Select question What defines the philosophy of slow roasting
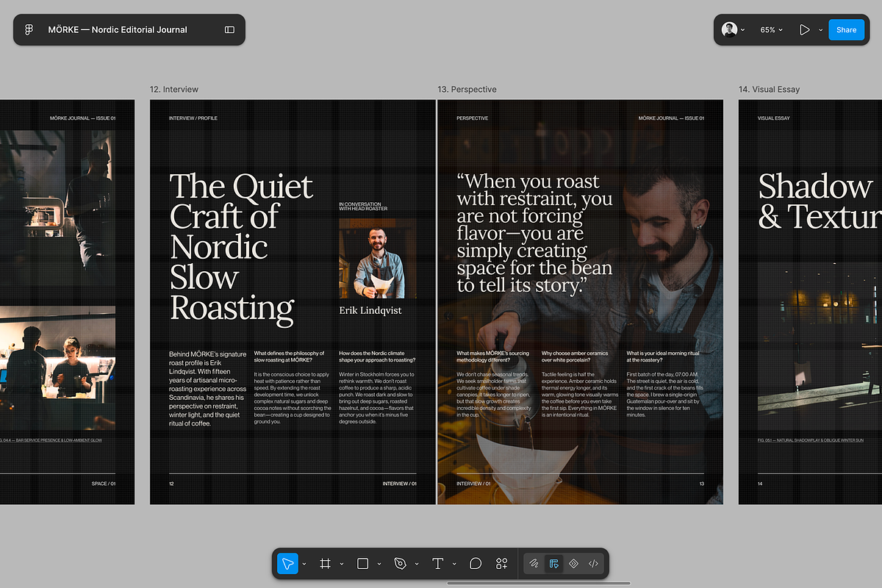882x588 pixels. click(289, 356)
